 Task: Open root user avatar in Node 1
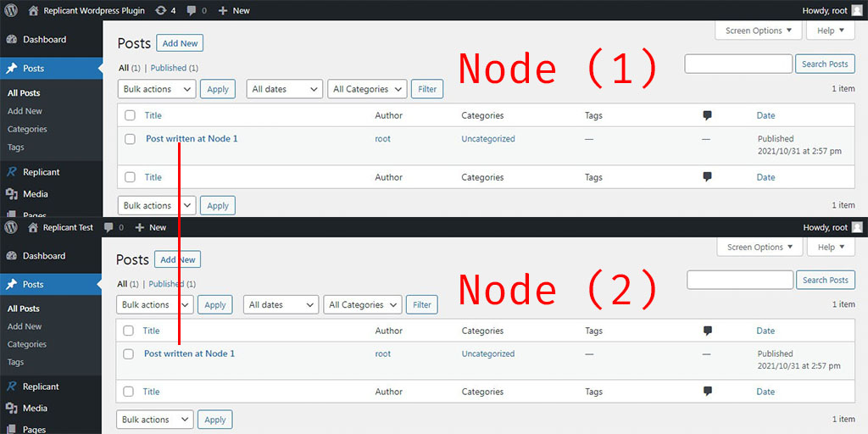(856, 10)
